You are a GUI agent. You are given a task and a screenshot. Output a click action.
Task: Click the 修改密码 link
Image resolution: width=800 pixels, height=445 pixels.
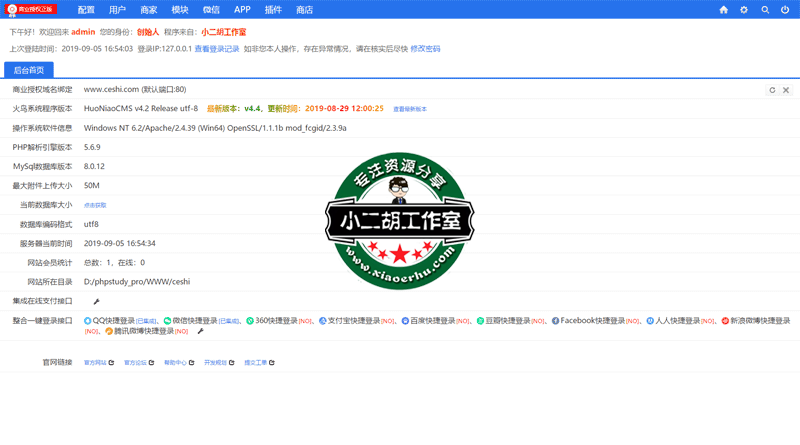pyautogui.click(x=425, y=49)
